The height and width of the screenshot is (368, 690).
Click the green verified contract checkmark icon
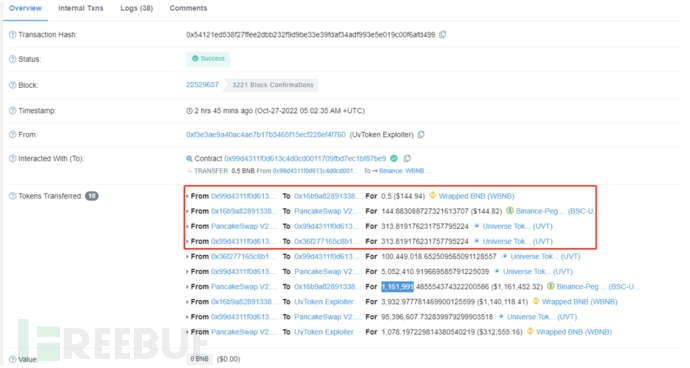pos(394,158)
